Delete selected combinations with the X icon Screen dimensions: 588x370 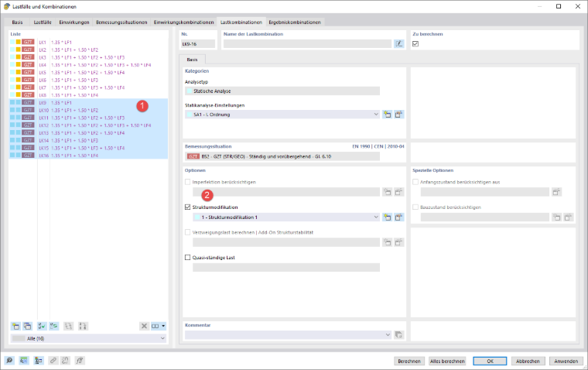144,326
